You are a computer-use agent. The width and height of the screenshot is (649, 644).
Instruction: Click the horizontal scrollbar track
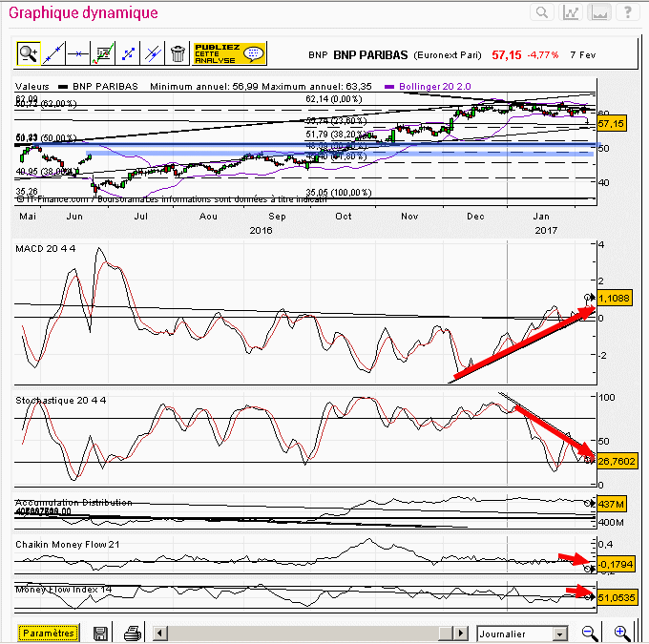(x=310, y=633)
